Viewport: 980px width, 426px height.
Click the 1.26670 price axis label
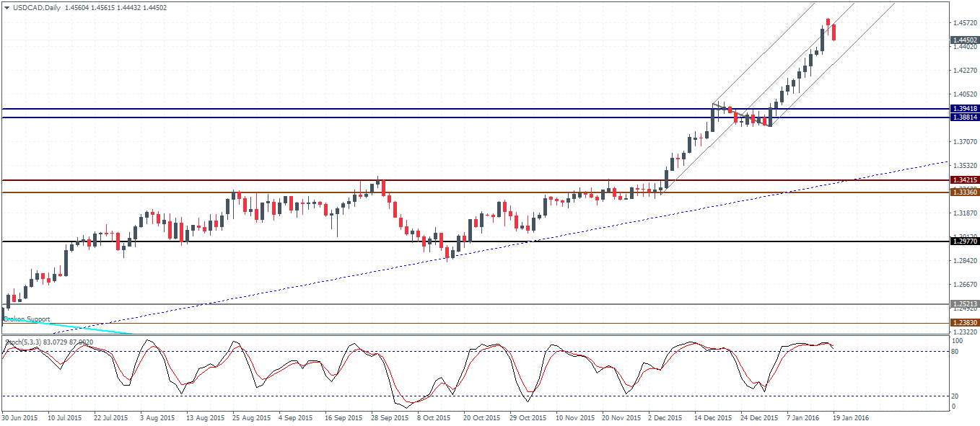pyautogui.click(x=965, y=284)
